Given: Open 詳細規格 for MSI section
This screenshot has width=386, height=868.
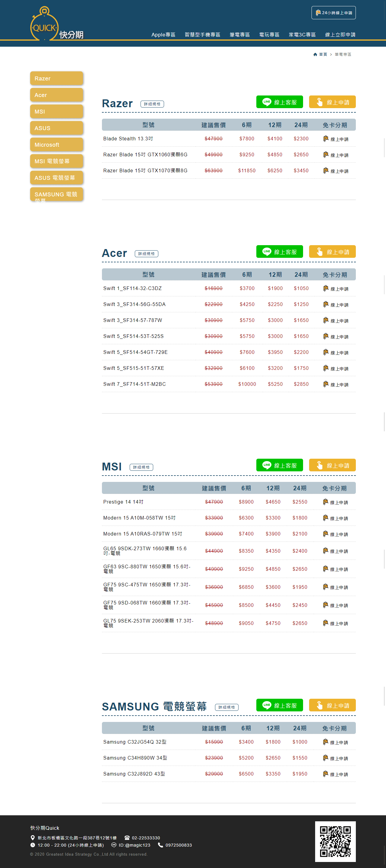Looking at the screenshot, I should pos(141,467).
